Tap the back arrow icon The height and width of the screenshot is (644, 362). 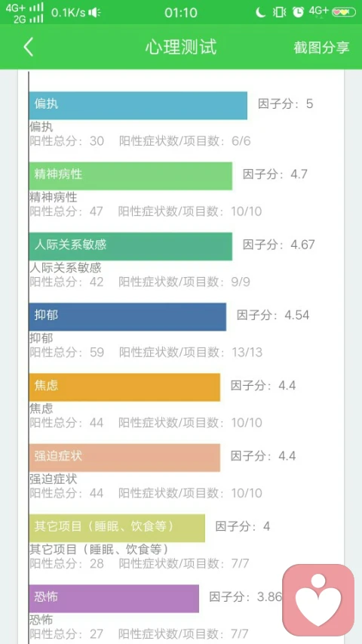28,47
